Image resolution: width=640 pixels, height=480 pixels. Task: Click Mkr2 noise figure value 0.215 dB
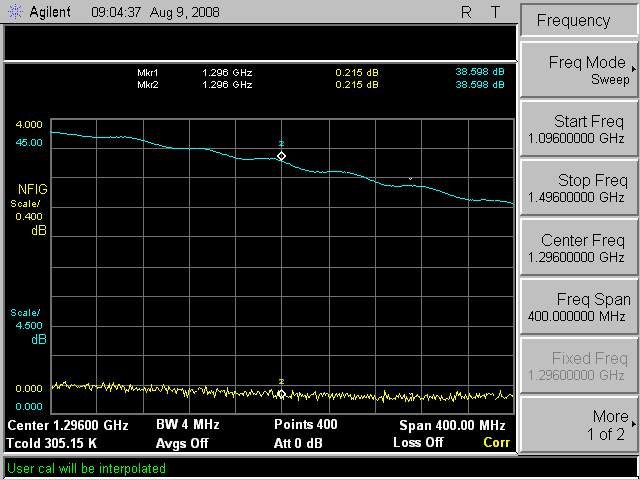pyautogui.click(x=357, y=85)
